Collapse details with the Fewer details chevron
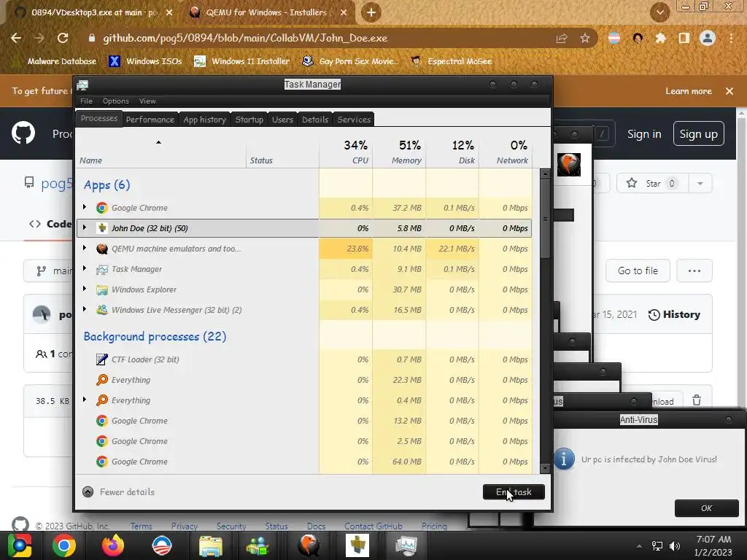The width and height of the screenshot is (747, 560). coord(88,492)
